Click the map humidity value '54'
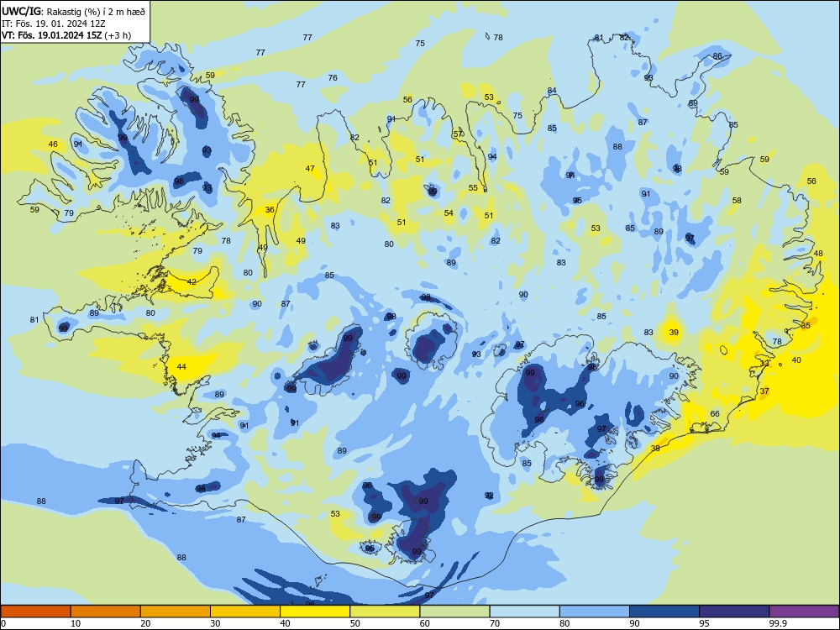The image size is (840, 630). [449, 213]
